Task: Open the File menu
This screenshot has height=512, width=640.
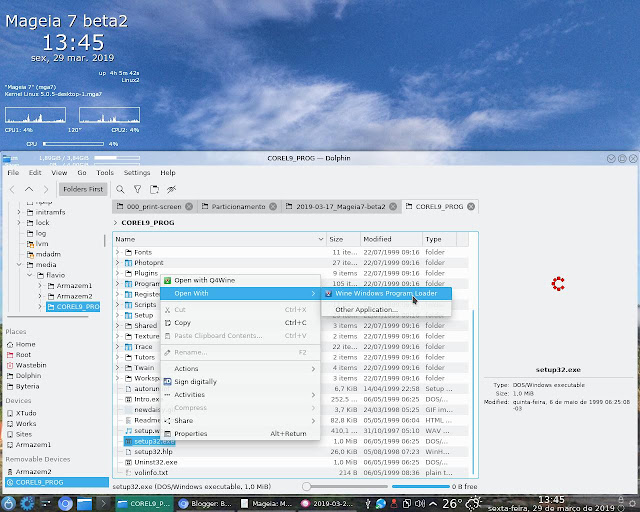Action: tap(13, 173)
